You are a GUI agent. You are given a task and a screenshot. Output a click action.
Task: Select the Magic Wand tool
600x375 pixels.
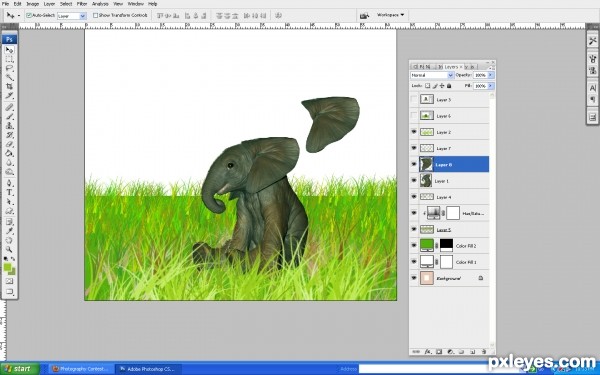pos(9,78)
